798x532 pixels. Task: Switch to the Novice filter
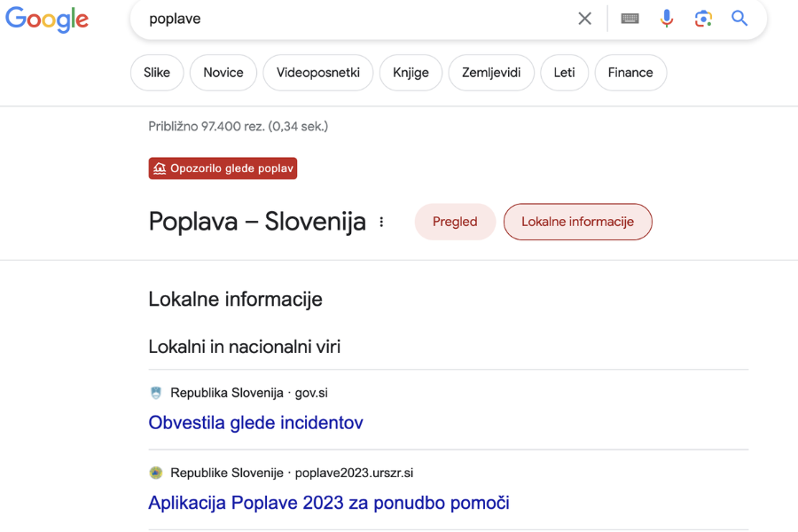pyautogui.click(x=223, y=73)
